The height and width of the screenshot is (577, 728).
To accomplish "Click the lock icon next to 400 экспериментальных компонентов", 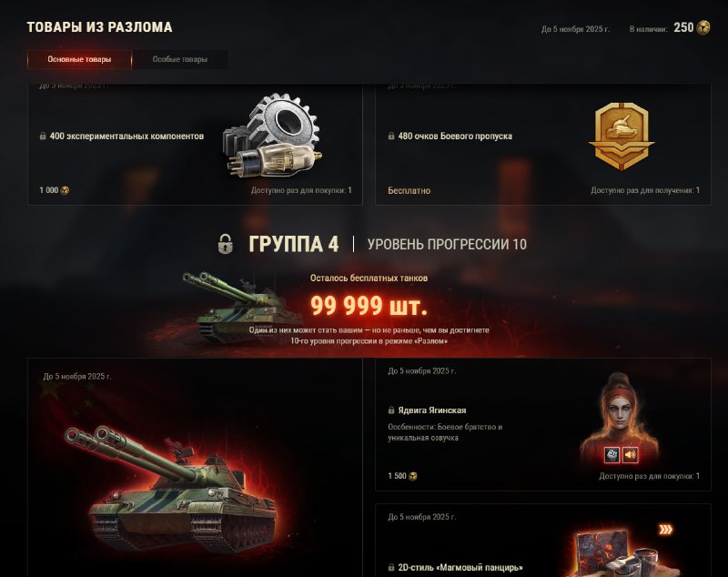I will coord(43,136).
